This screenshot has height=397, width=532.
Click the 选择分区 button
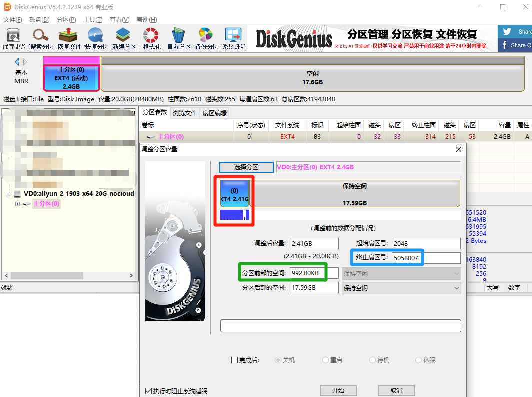coord(246,167)
